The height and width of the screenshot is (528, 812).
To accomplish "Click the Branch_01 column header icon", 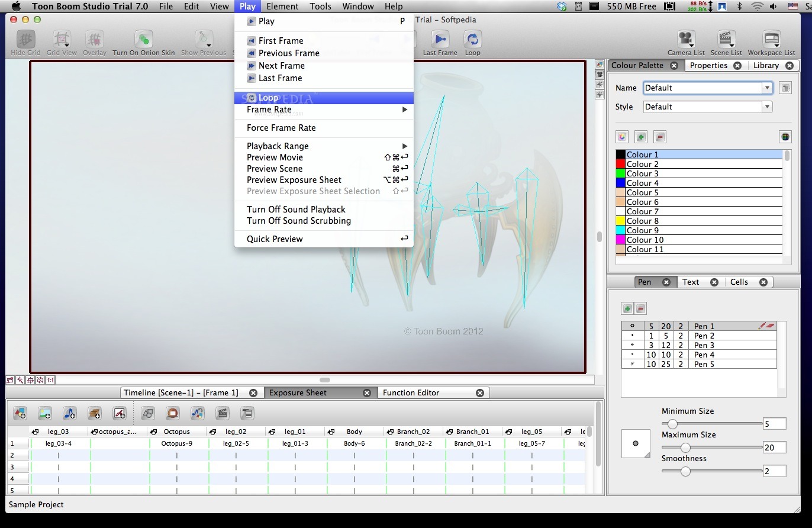I will tap(449, 432).
